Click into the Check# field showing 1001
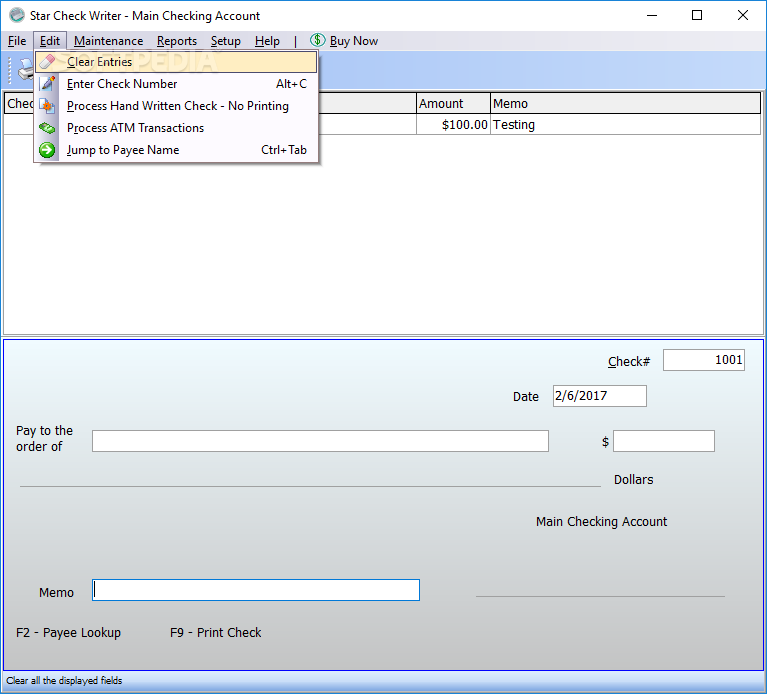Screen dimensions: 767x694 704,360
